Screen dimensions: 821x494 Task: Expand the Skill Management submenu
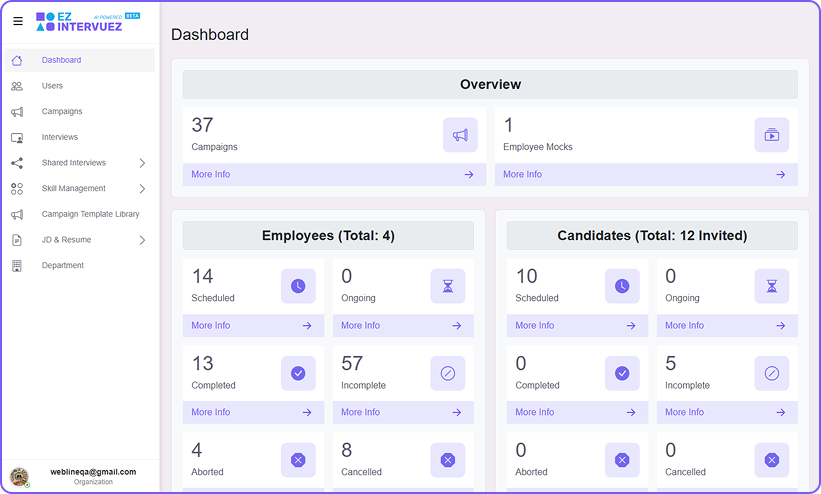pyautogui.click(x=141, y=189)
